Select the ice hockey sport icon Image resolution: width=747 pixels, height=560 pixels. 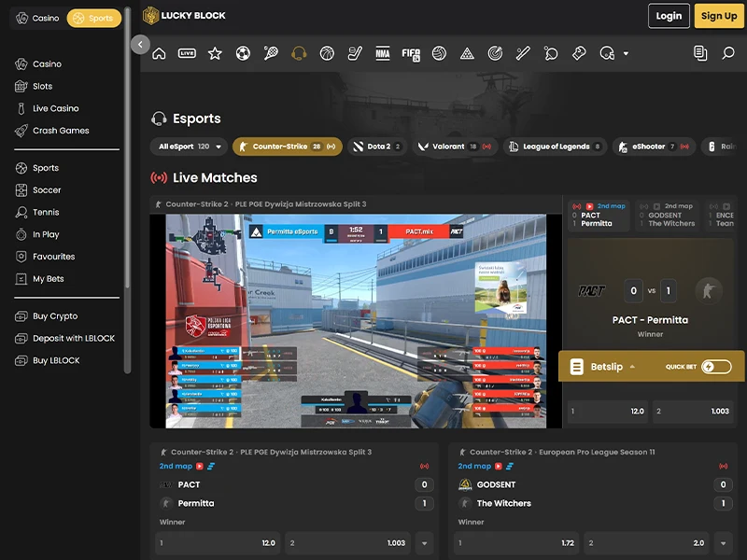click(355, 53)
